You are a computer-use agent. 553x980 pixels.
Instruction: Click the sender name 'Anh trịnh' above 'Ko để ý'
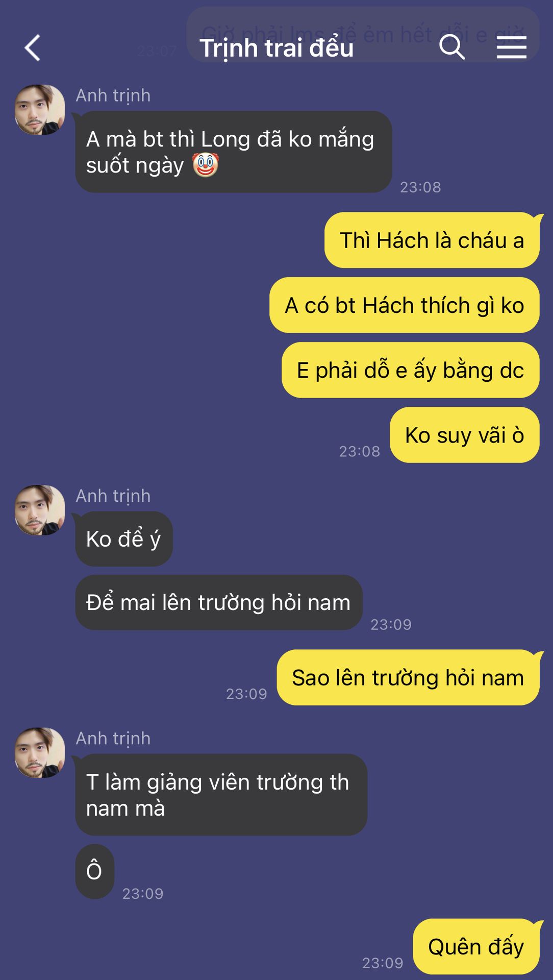(113, 496)
